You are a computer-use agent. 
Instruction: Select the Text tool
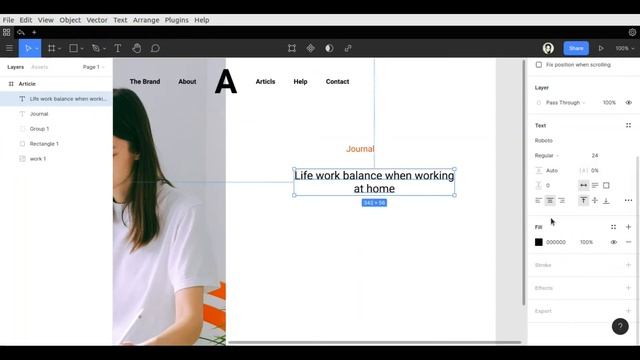tap(118, 48)
